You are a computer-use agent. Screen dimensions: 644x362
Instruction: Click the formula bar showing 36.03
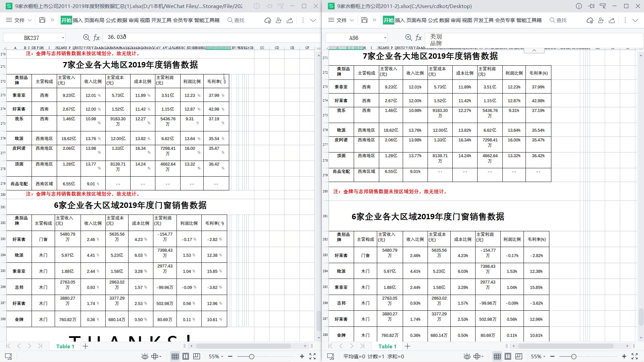[x=211, y=37]
